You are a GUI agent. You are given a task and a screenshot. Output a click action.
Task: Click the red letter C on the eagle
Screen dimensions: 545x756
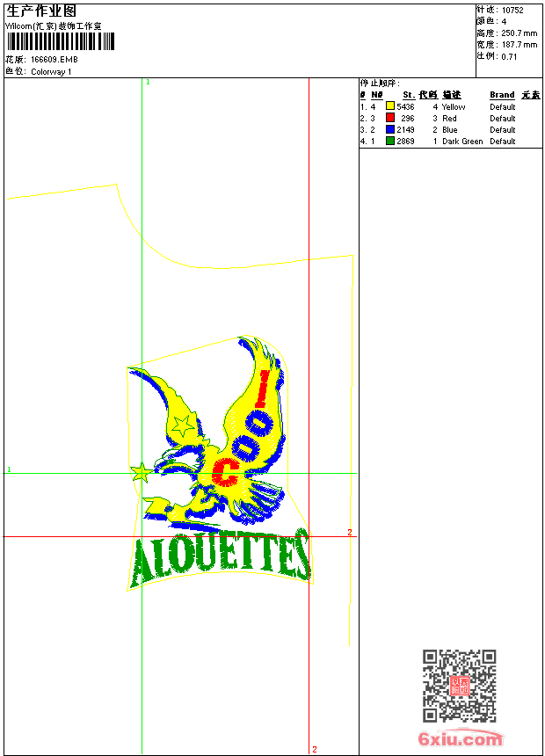point(225,472)
